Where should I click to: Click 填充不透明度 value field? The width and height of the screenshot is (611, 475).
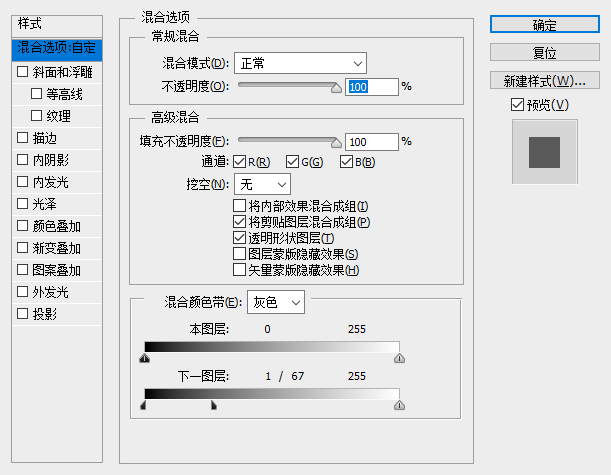pos(372,142)
